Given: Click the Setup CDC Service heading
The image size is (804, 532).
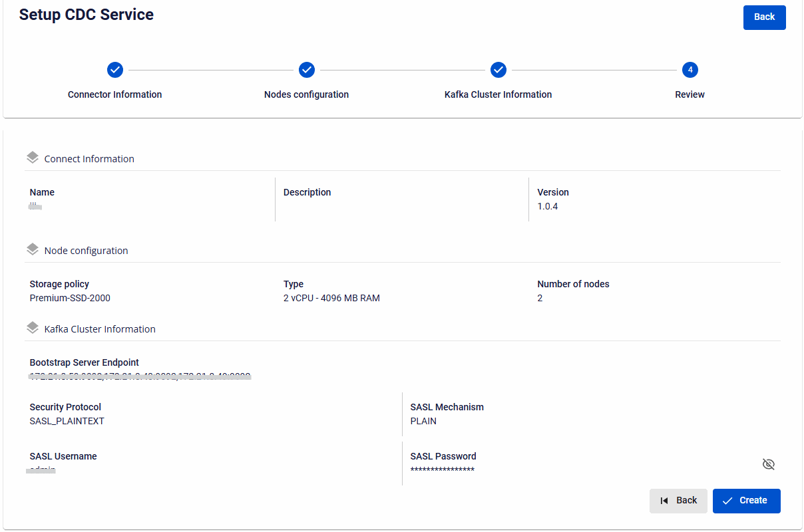Looking at the screenshot, I should point(87,15).
